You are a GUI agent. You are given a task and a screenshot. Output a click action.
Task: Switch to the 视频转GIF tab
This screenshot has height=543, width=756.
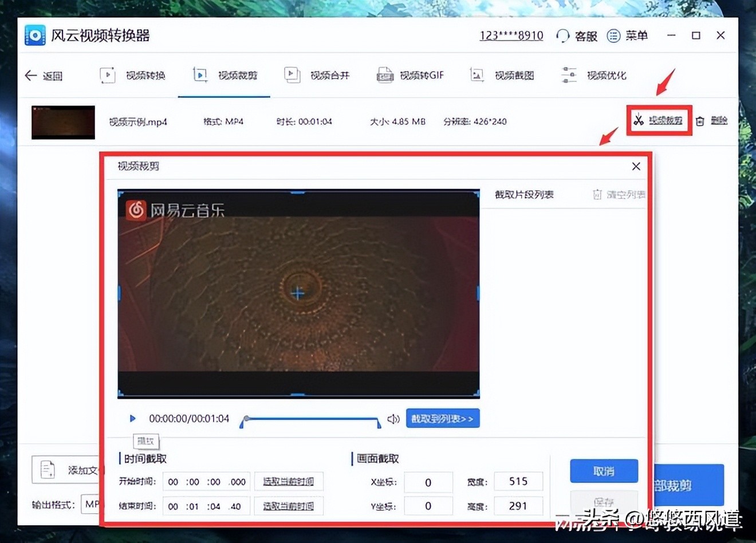coord(409,75)
